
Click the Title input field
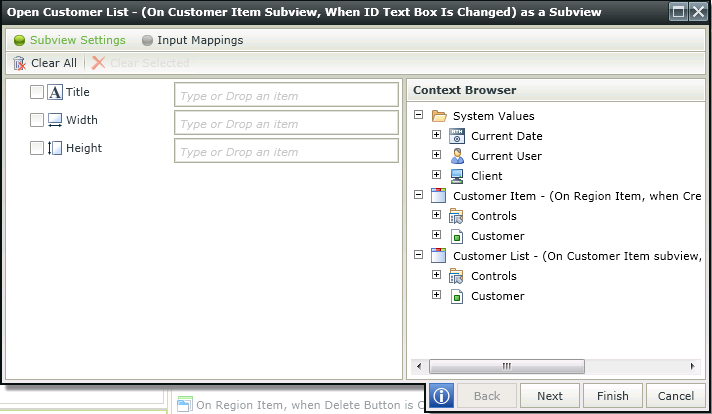[x=287, y=94]
